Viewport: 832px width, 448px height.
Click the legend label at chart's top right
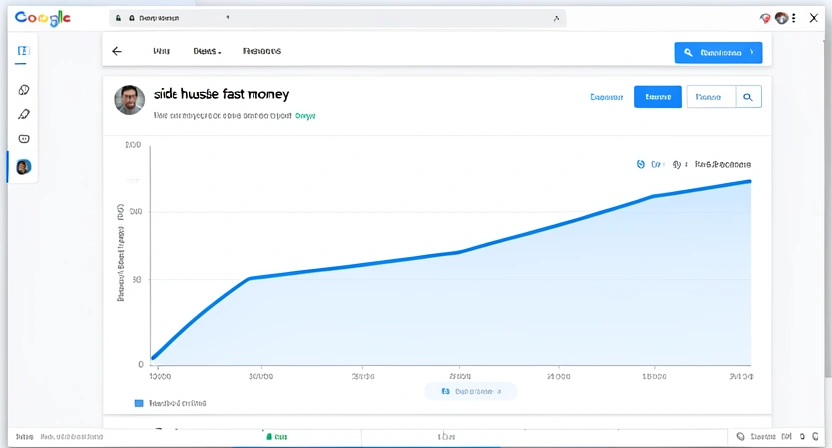coord(723,165)
